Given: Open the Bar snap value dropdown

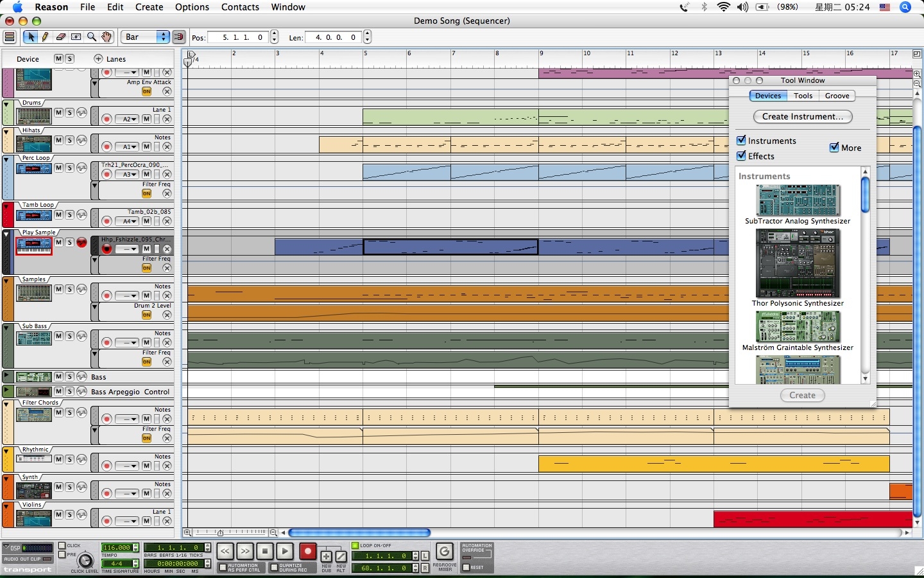Looking at the screenshot, I should pos(145,37).
